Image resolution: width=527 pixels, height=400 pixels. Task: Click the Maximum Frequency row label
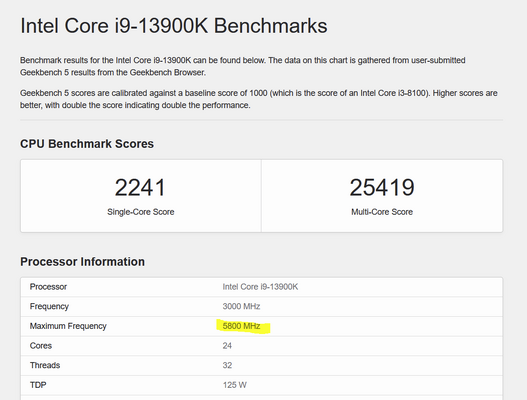point(68,326)
